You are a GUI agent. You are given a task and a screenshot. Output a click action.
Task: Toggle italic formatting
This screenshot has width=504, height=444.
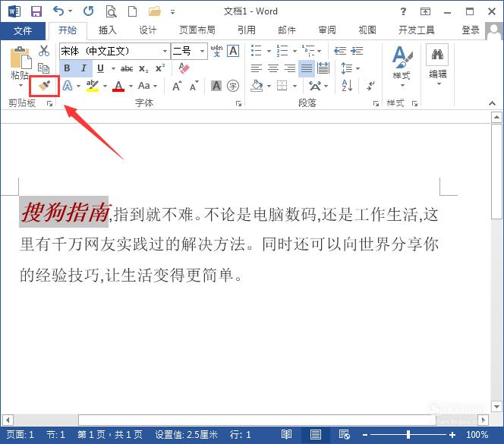coord(83,68)
